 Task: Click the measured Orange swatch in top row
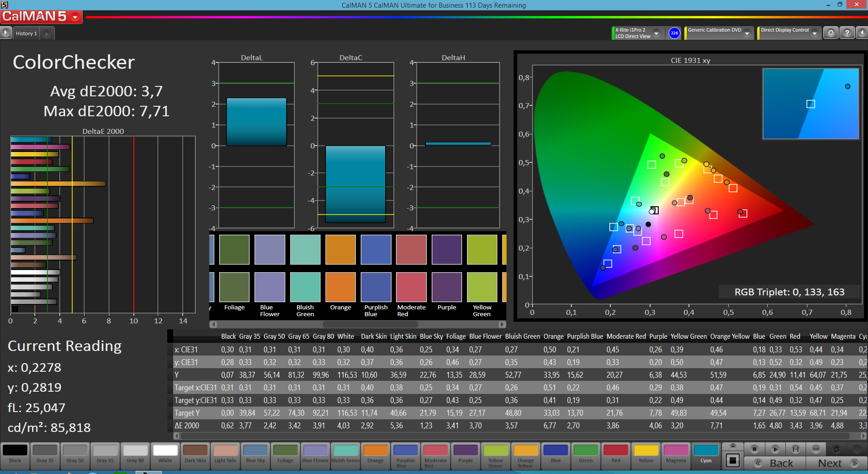pyautogui.click(x=340, y=249)
